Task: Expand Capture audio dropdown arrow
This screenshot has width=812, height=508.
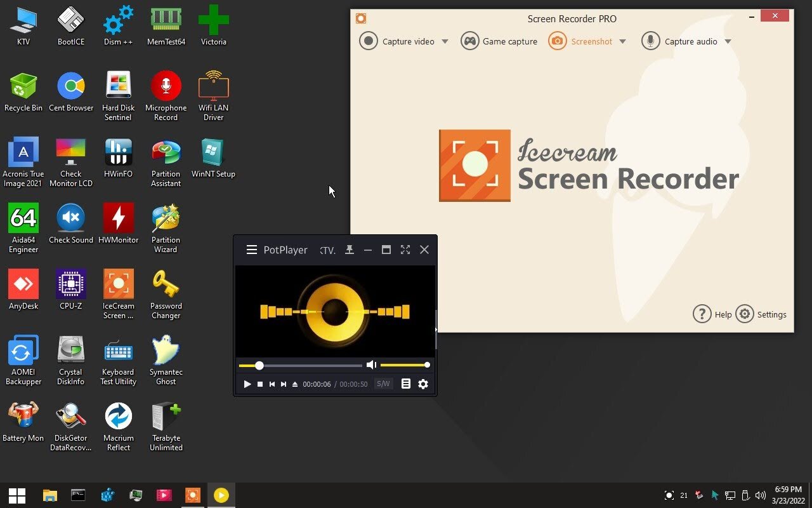Action: point(728,42)
